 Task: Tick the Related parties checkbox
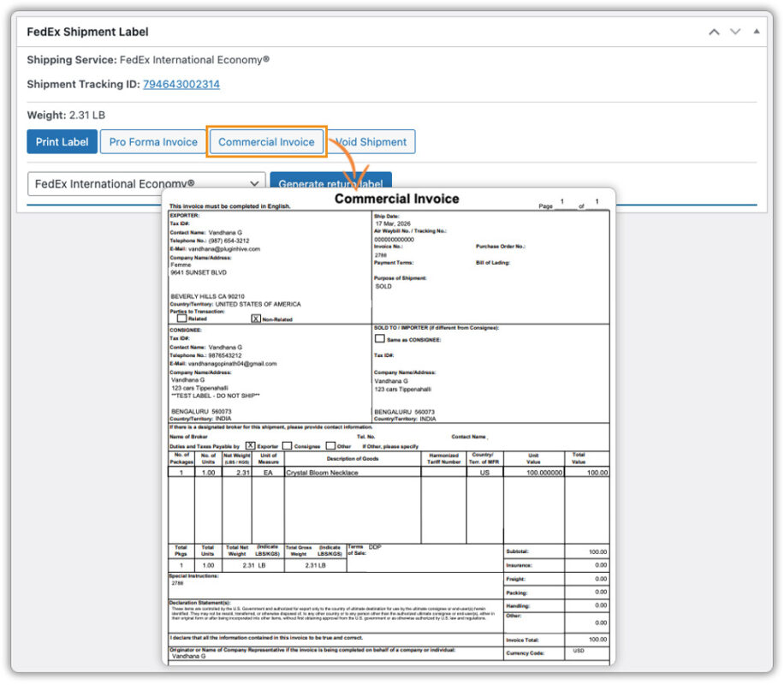click(181, 319)
